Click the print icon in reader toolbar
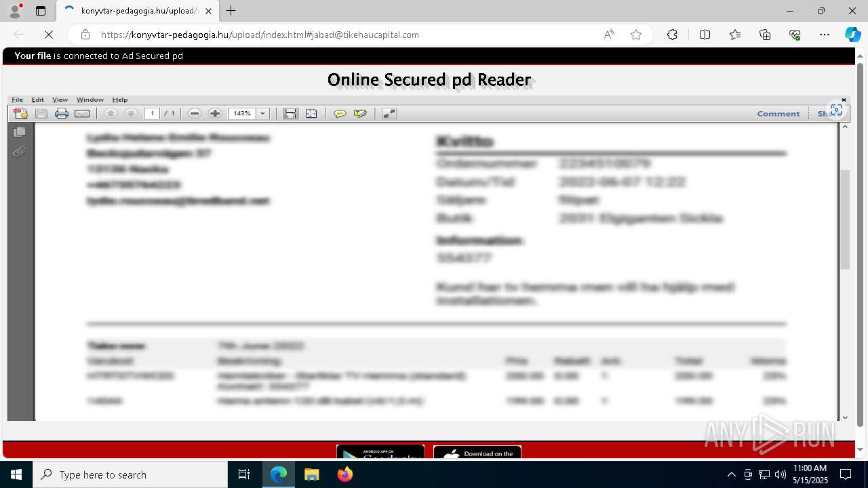 [62, 114]
